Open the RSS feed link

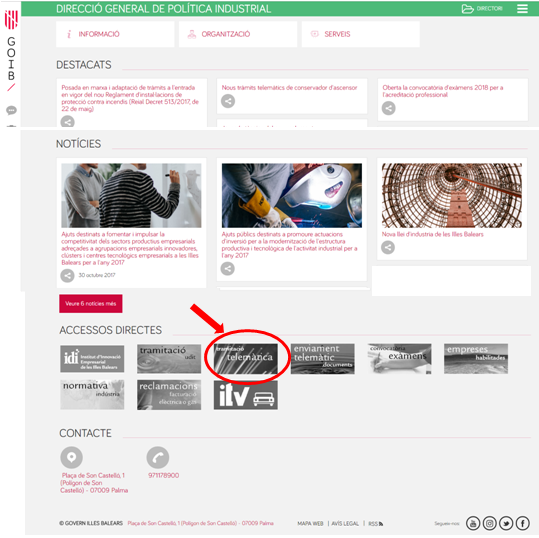(375, 524)
